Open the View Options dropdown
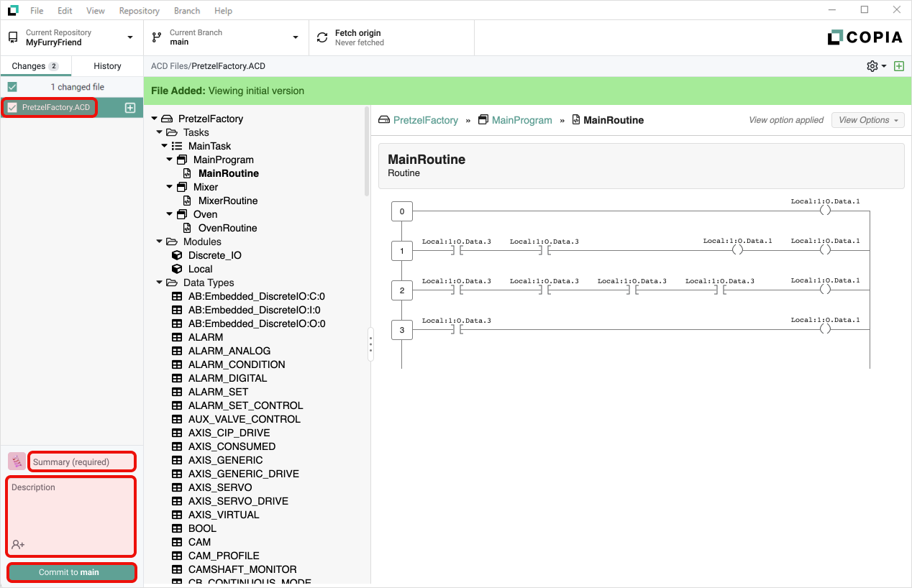 coord(867,120)
